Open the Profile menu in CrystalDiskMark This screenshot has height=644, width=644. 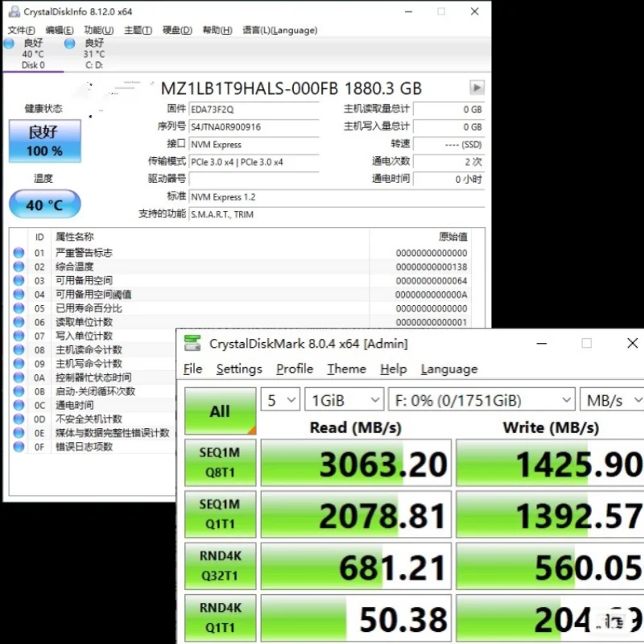(294, 369)
